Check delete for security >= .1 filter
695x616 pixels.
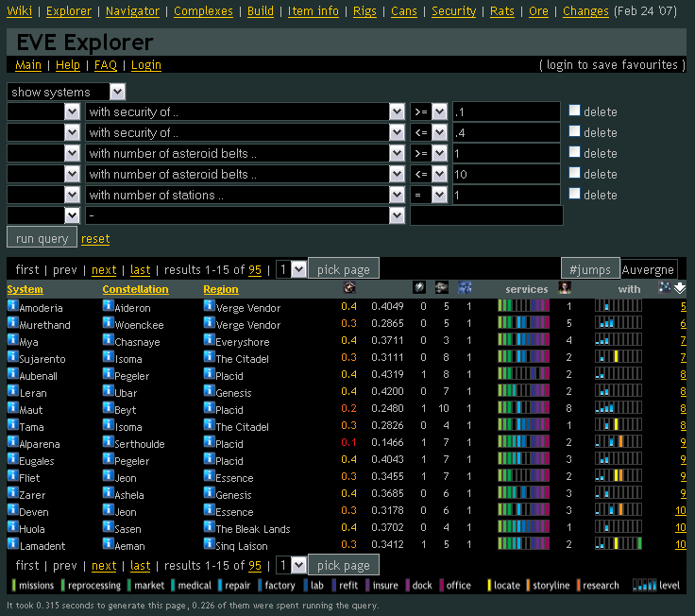(x=574, y=111)
